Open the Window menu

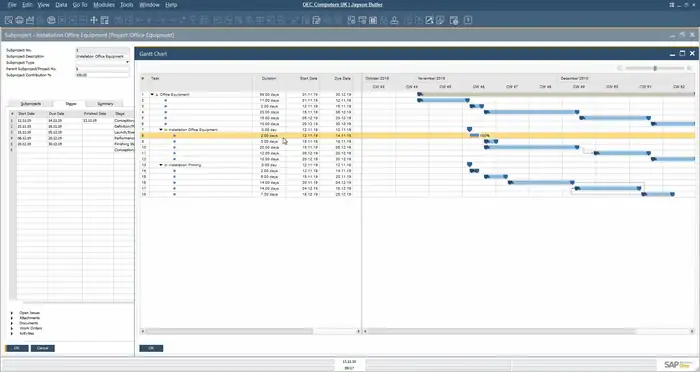point(150,4)
